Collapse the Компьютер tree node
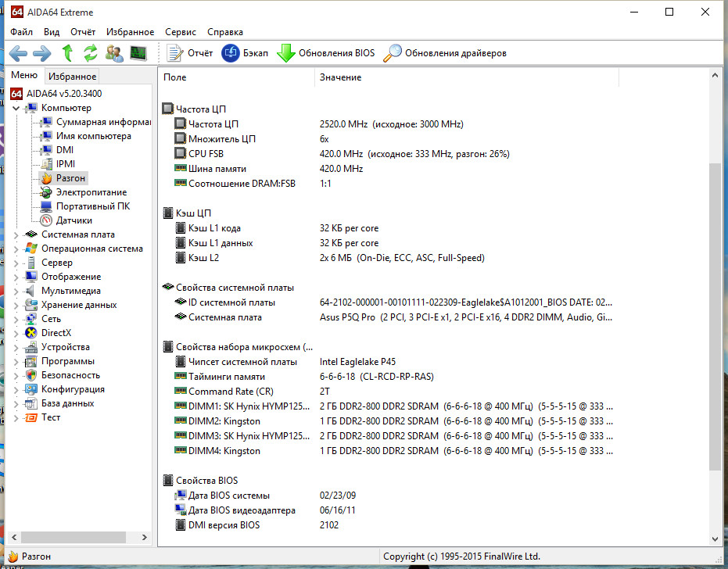Viewport: 728px width, 569px height. click(x=17, y=108)
